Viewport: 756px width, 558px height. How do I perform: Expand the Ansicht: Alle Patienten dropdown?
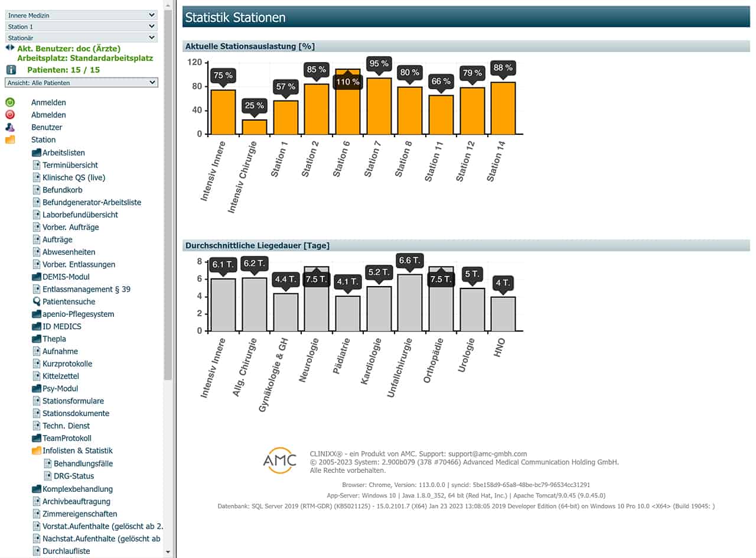81,83
